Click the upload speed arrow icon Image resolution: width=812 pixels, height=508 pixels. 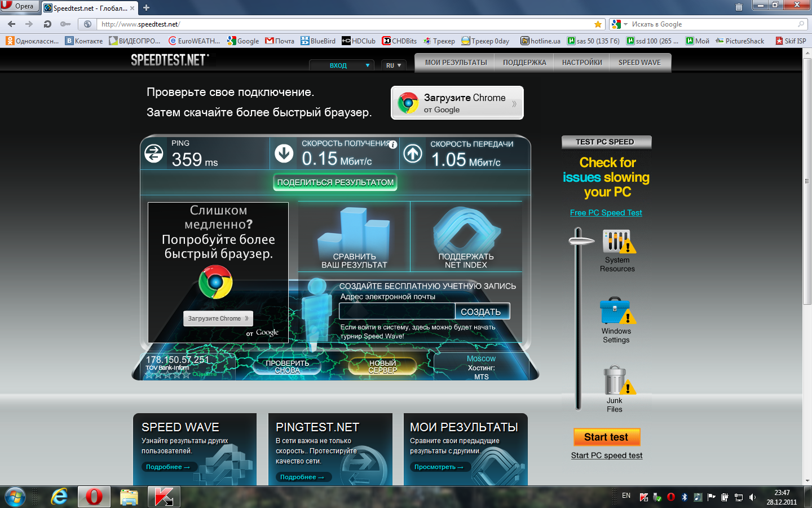413,154
